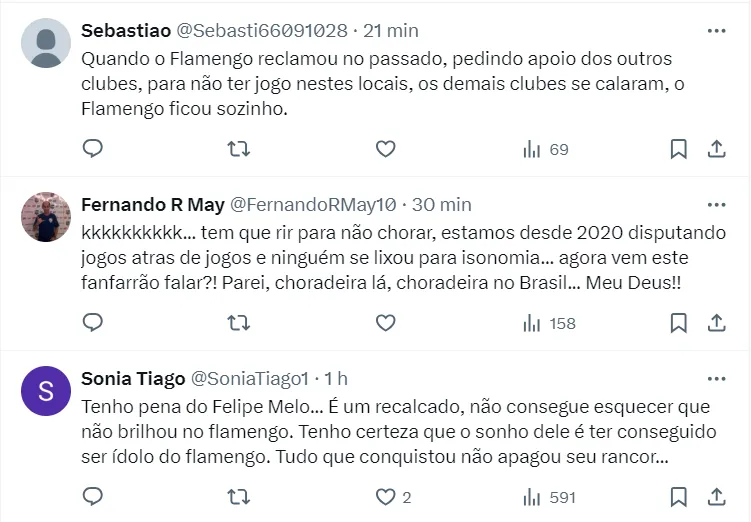The height and width of the screenshot is (522, 751).
Task: View analytics showing 69 views
Action: [545, 149]
